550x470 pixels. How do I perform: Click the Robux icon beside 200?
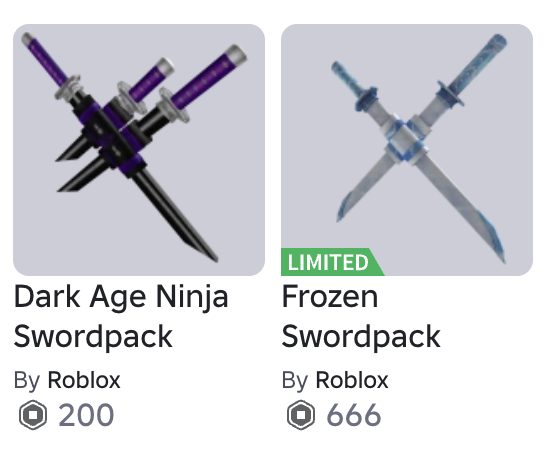33,415
